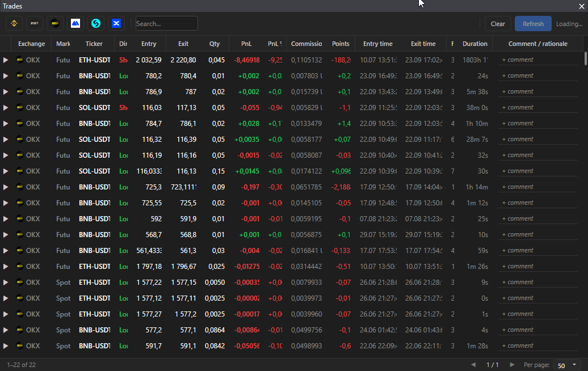Sort by the Duration column header
This screenshot has width=588, height=371.
tap(474, 44)
